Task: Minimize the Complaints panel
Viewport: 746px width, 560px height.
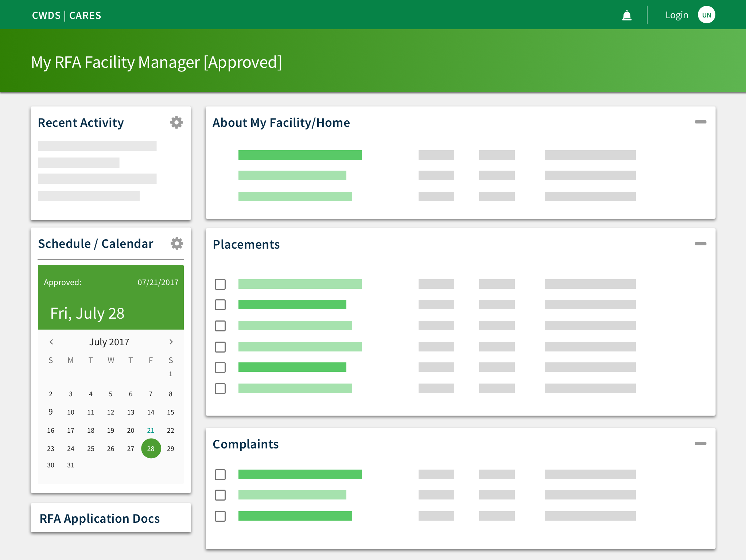Action: [700, 444]
